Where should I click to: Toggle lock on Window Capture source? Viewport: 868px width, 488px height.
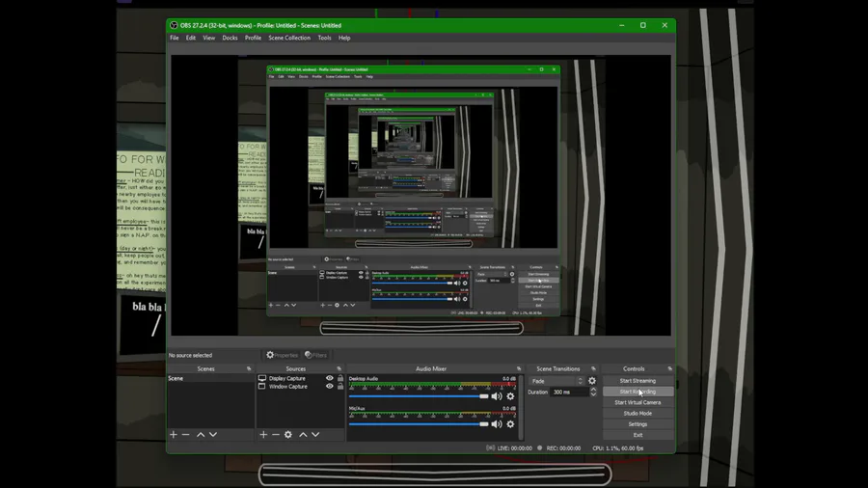pos(340,386)
